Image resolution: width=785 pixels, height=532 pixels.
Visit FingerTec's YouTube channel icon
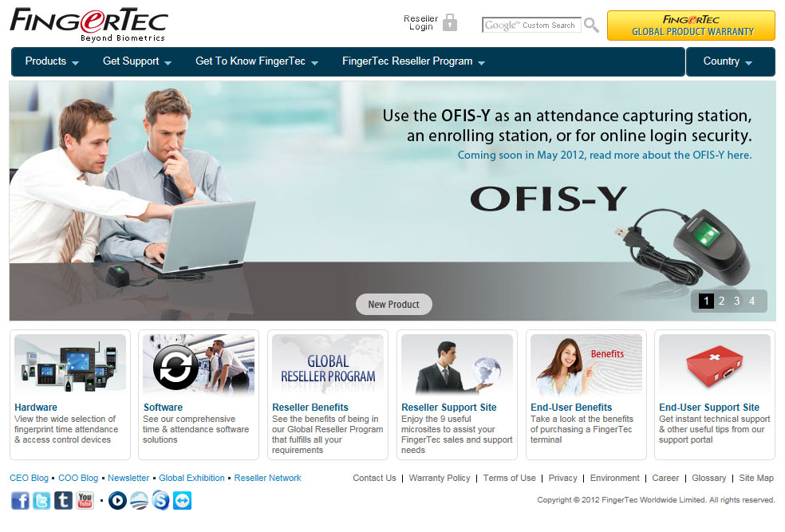point(85,501)
